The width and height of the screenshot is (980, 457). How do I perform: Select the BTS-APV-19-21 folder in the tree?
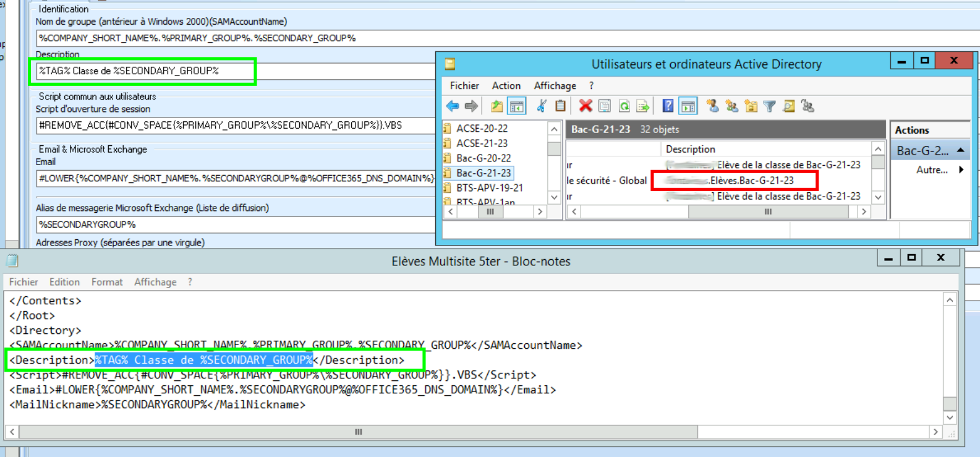(x=490, y=188)
